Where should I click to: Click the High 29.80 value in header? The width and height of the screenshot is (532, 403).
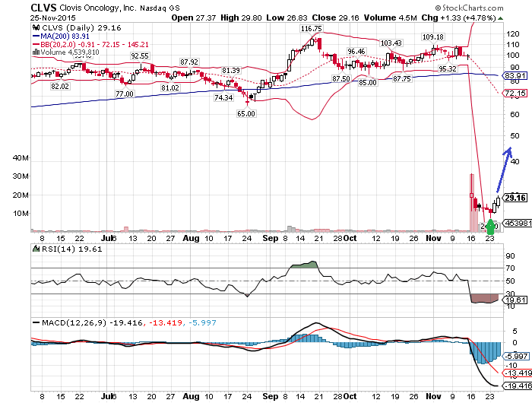[x=241, y=17]
